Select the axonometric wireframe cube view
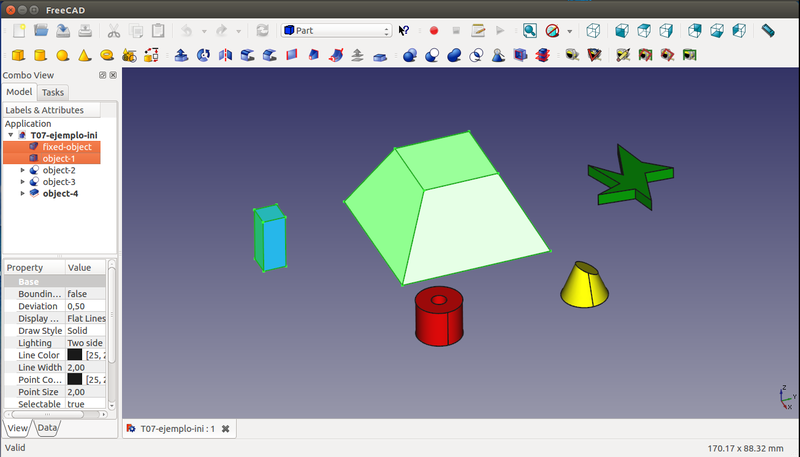Image resolution: width=800 pixels, height=457 pixels. coord(594,30)
